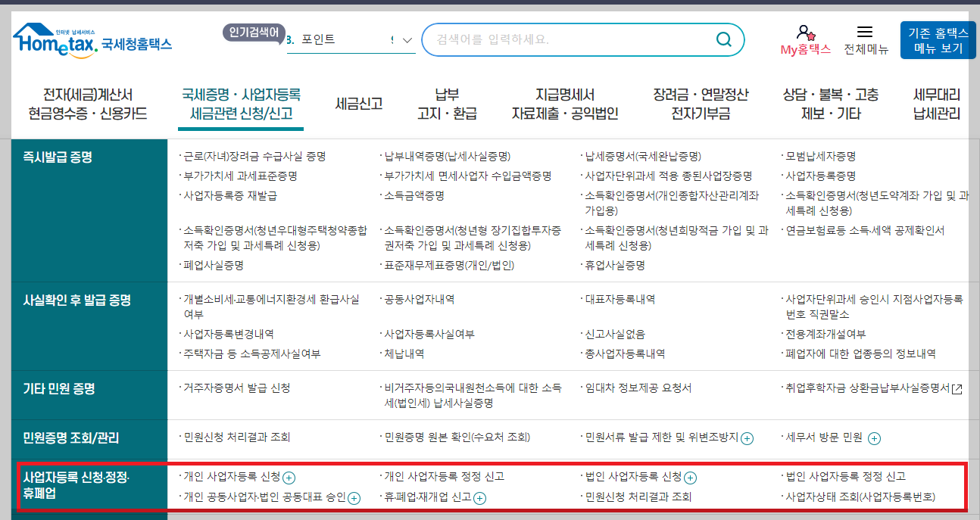Open 거주자증명서 발급 신청 link
The width and height of the screenshot is (980, 520).
(236, 388)
